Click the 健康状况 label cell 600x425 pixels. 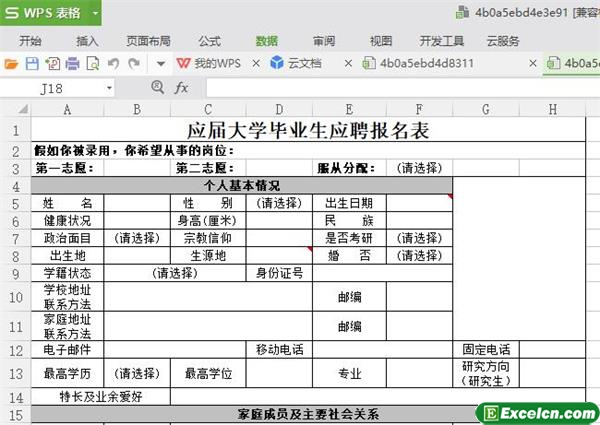pyautogui.click(x=67, y=220)
